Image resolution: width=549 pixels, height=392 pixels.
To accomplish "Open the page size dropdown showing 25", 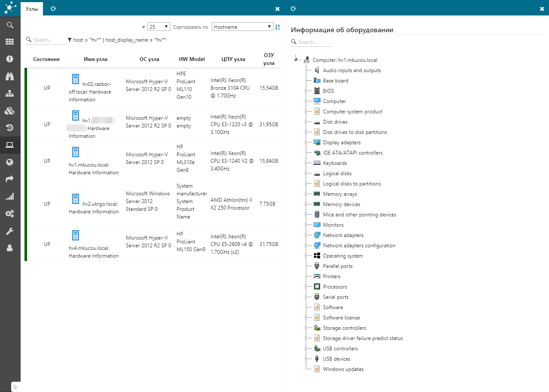I will pyautogui.click(x=159, y=27).
